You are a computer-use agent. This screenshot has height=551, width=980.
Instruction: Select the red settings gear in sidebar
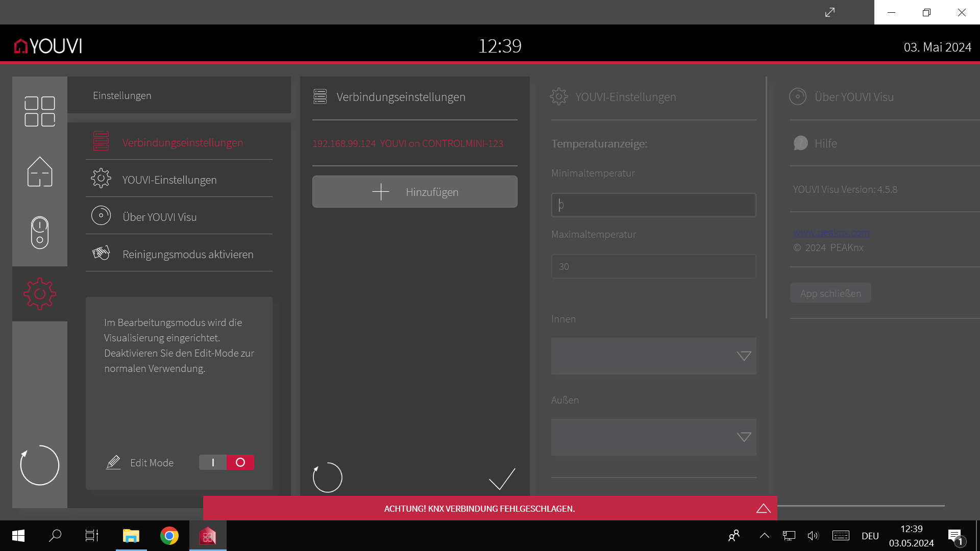tap(40, 294)
